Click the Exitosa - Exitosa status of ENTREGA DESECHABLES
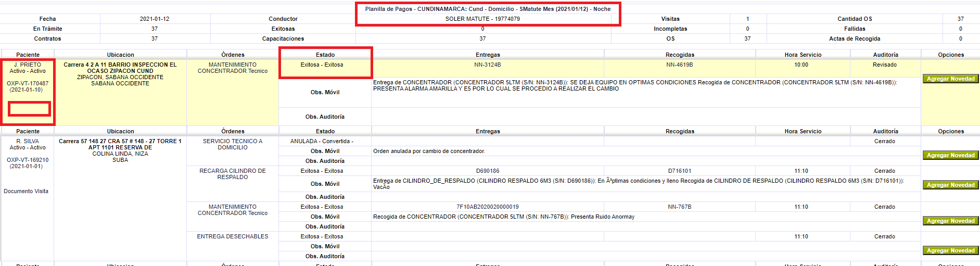980x266 pixels. (322, 236)
